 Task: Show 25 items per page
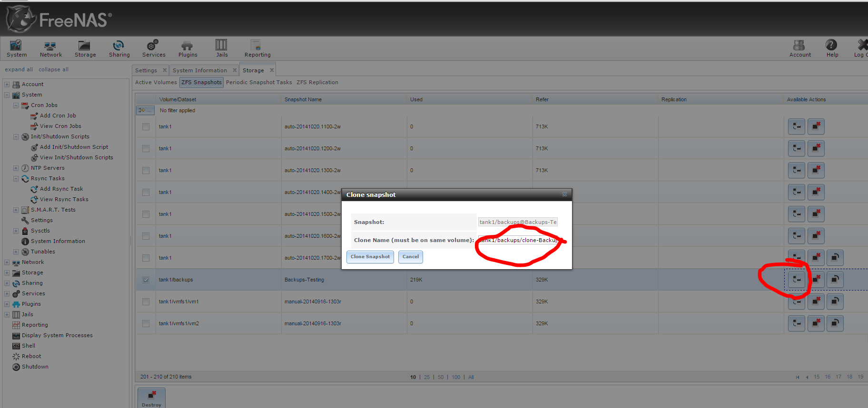click(427, 377)
